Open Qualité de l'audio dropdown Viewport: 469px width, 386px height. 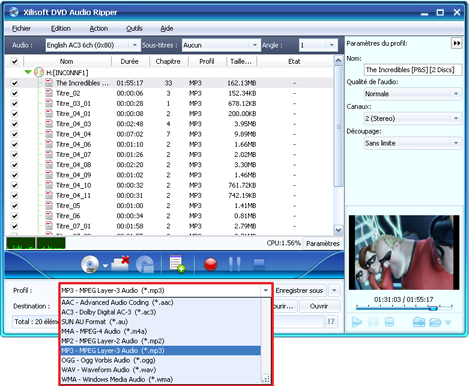click(456, 94)
